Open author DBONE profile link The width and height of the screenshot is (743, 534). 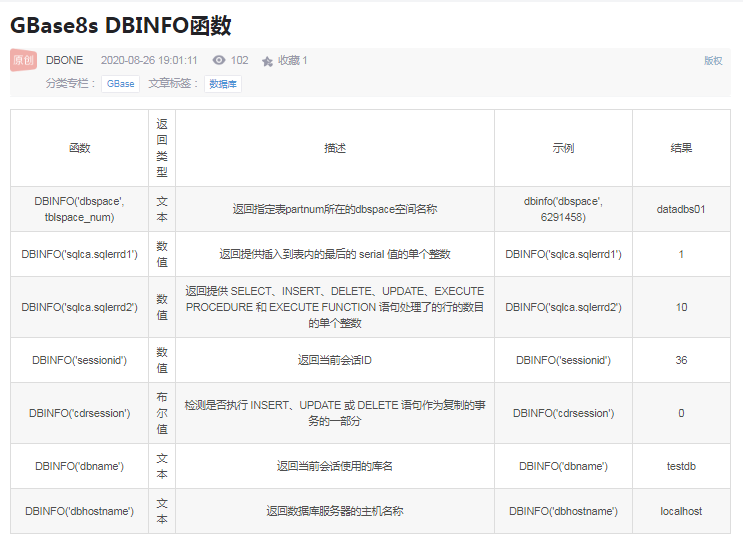point(64,60)
